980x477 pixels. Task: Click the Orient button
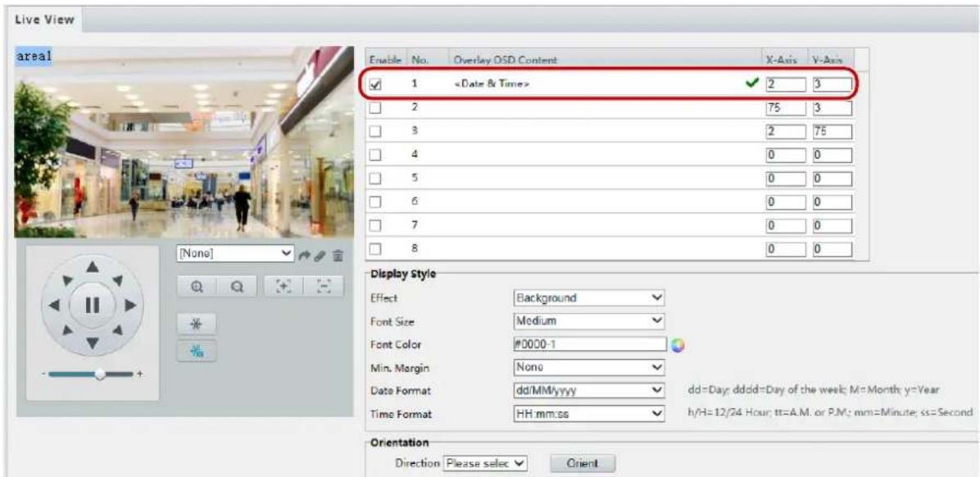(583, 464)
